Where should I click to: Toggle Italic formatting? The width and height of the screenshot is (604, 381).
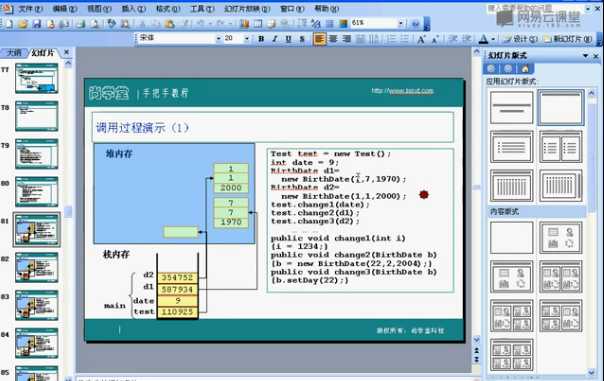click(x=275, y=39)
